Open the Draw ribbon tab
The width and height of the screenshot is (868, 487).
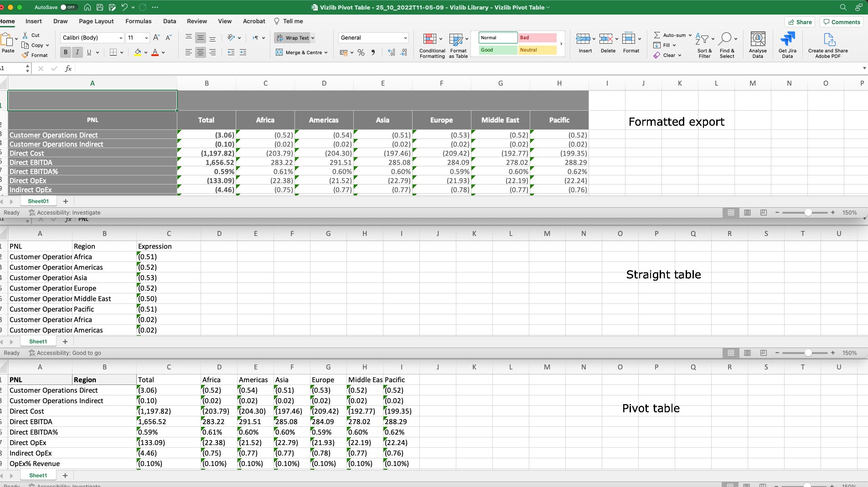(60, 21)
